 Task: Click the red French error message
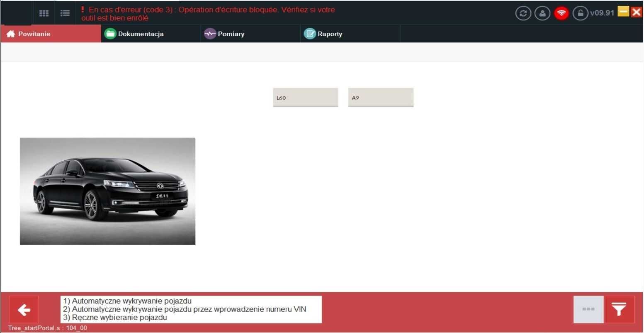(x=208, y=14)
